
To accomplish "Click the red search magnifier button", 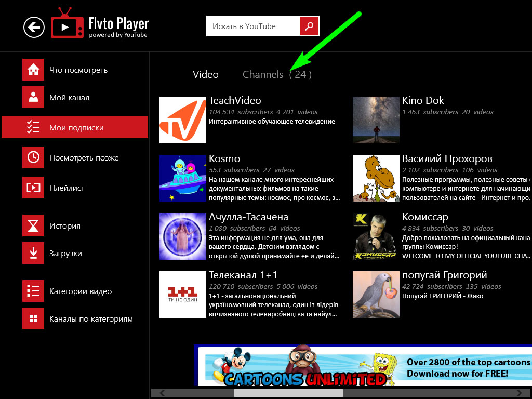I will click(309, 26).
